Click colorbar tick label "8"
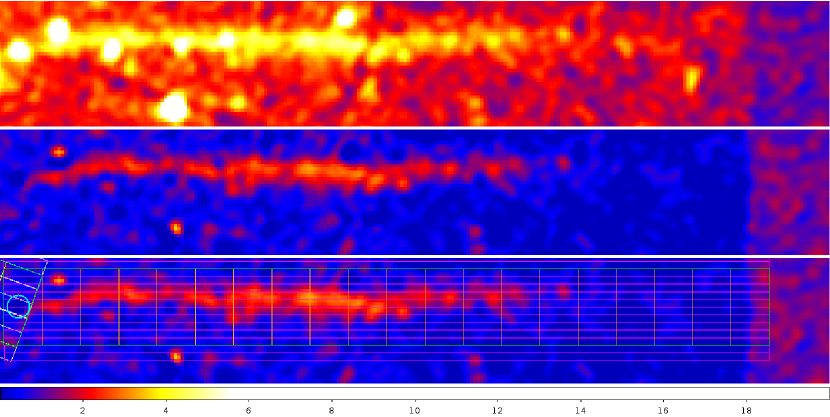The image size is (830, 417). 332,410
